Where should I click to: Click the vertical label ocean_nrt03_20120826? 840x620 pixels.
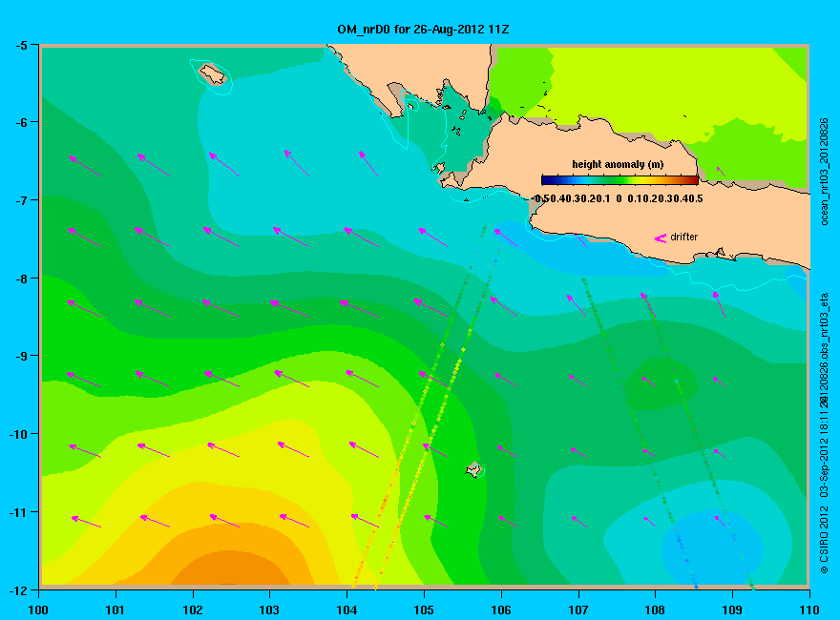coord(825,172)
